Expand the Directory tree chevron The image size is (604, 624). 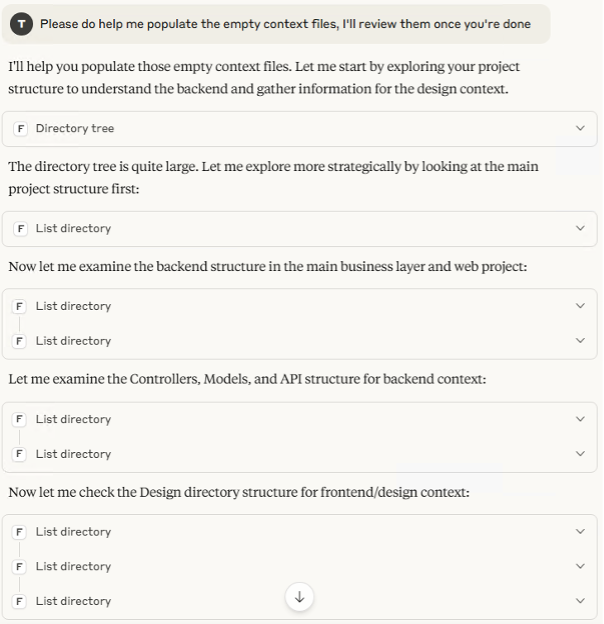point(580,128)
